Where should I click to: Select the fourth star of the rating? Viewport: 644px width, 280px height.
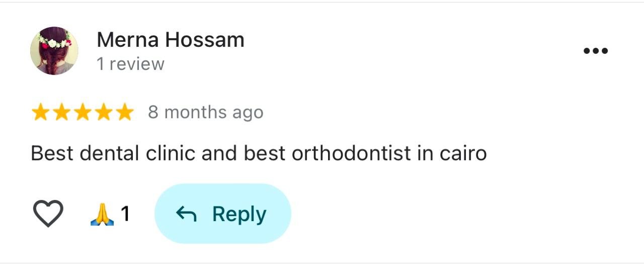point(103,112)
